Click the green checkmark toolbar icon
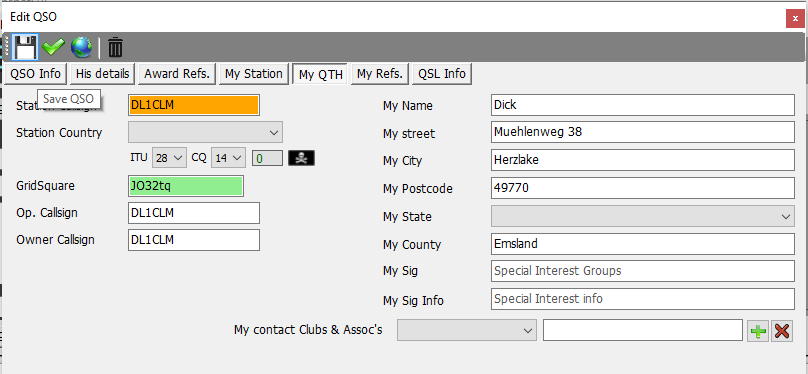Screen dimensions: 808x374 [x=53, y=47]
